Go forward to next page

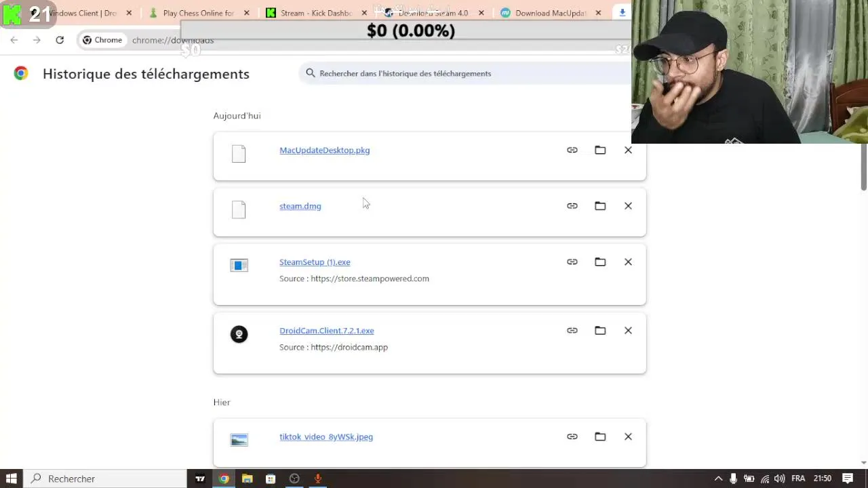(37, 40)
